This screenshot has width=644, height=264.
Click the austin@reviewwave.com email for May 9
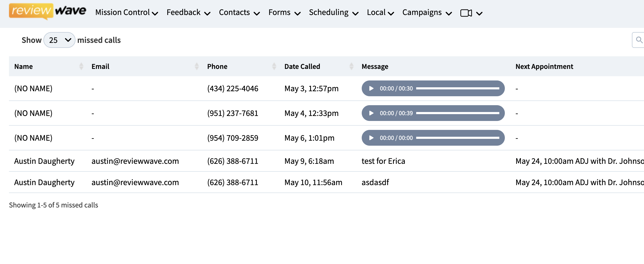pos(135,161)
